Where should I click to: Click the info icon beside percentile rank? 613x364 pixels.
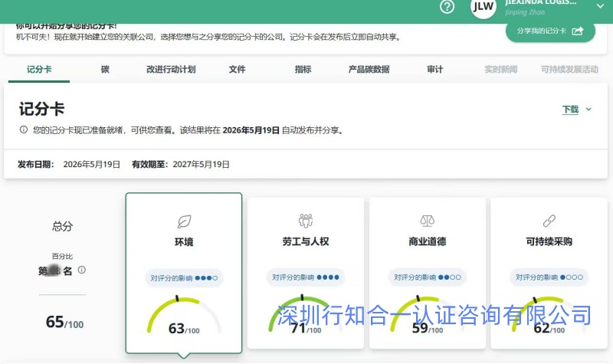click(x=82, y=270)
